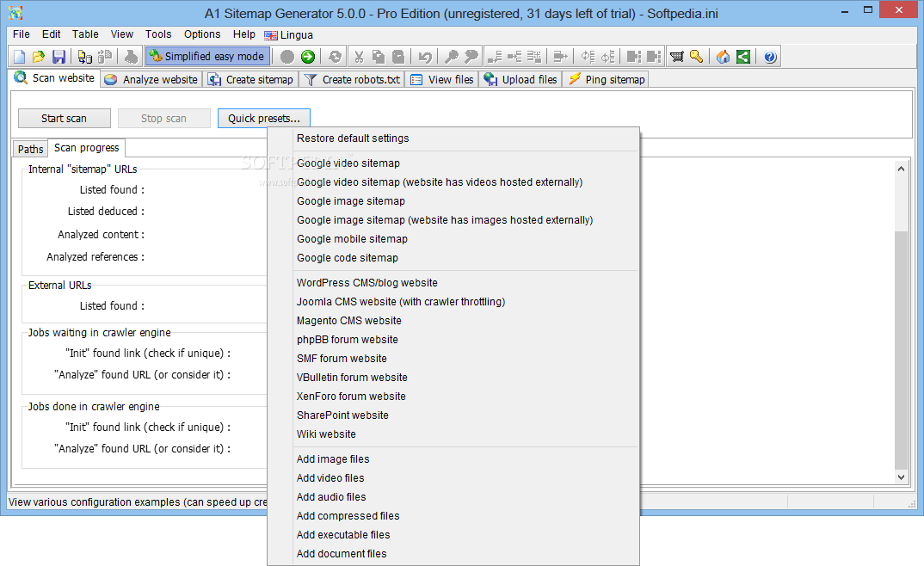
Task: Save project using the floppy disk icon
Action: (59, 57)
